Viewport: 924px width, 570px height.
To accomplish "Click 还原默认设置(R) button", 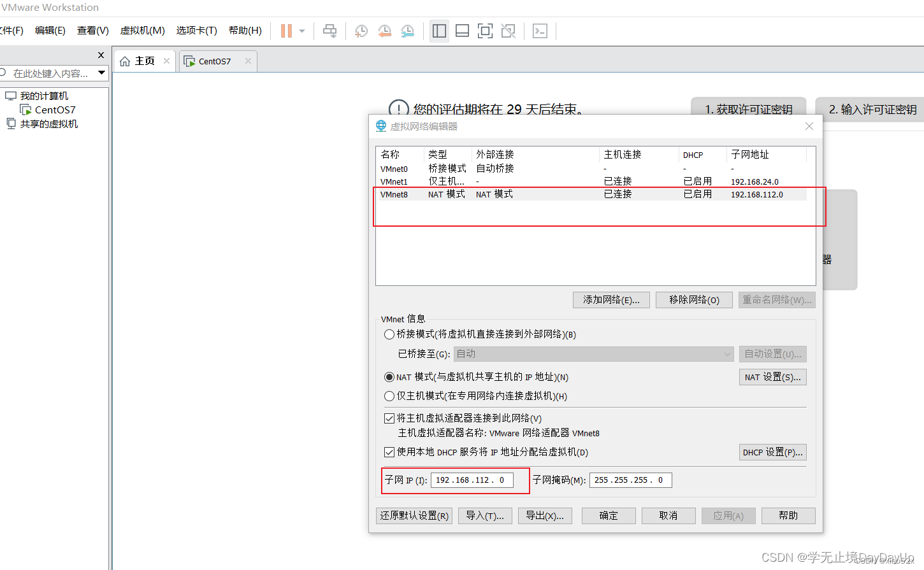I will (414, 515).
